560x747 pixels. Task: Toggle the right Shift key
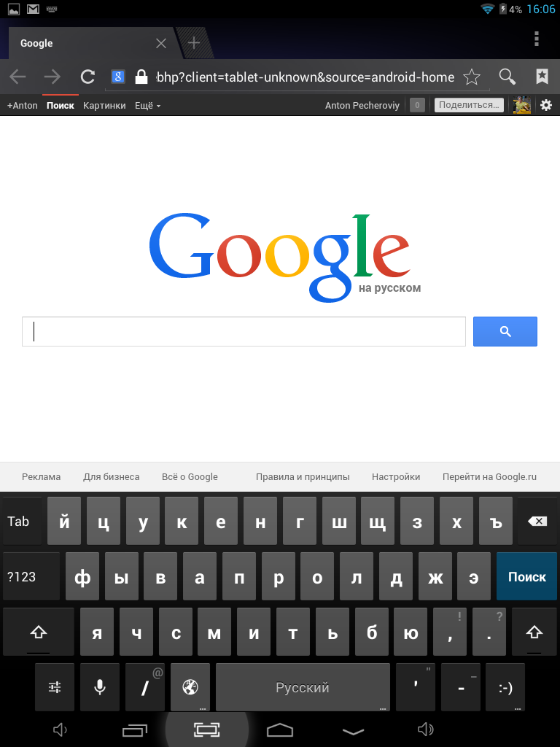[534, 632]
